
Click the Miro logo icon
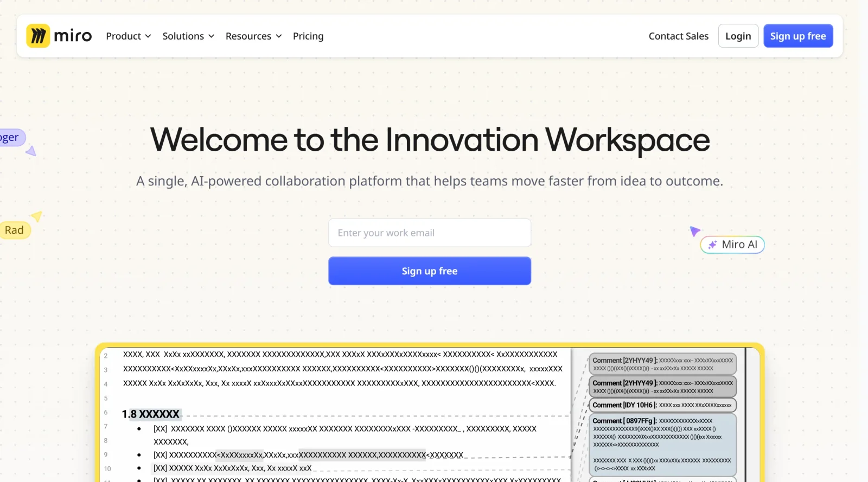pyautogui.click(x=38, y=36)
